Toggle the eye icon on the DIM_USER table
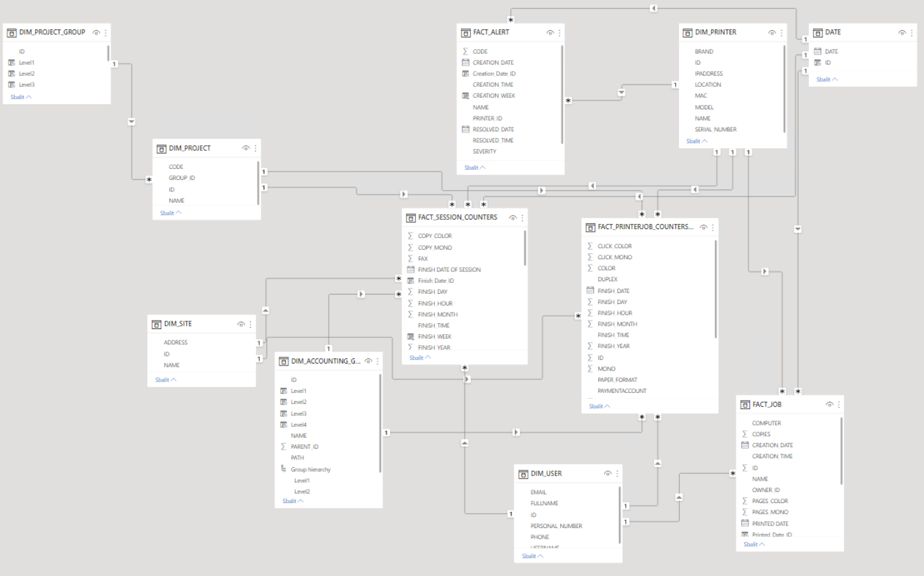 click(x=607, y=474)
